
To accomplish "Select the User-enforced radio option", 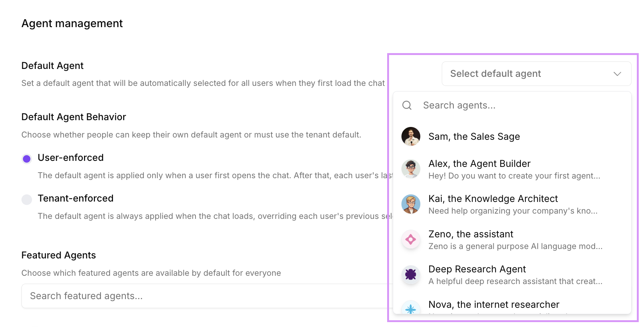I will (27, 159).
